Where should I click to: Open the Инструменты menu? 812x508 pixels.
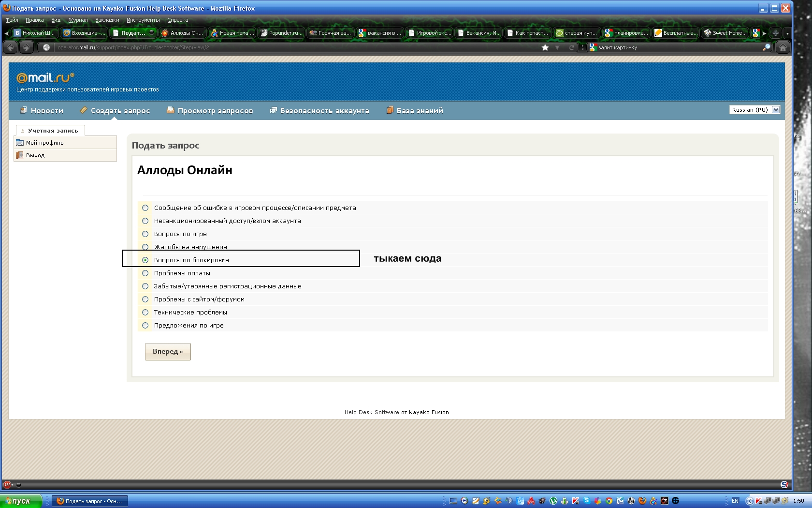(143, 20)
